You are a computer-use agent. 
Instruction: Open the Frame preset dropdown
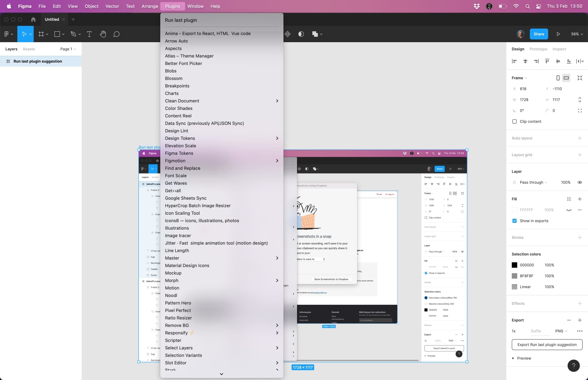[520, 78]
